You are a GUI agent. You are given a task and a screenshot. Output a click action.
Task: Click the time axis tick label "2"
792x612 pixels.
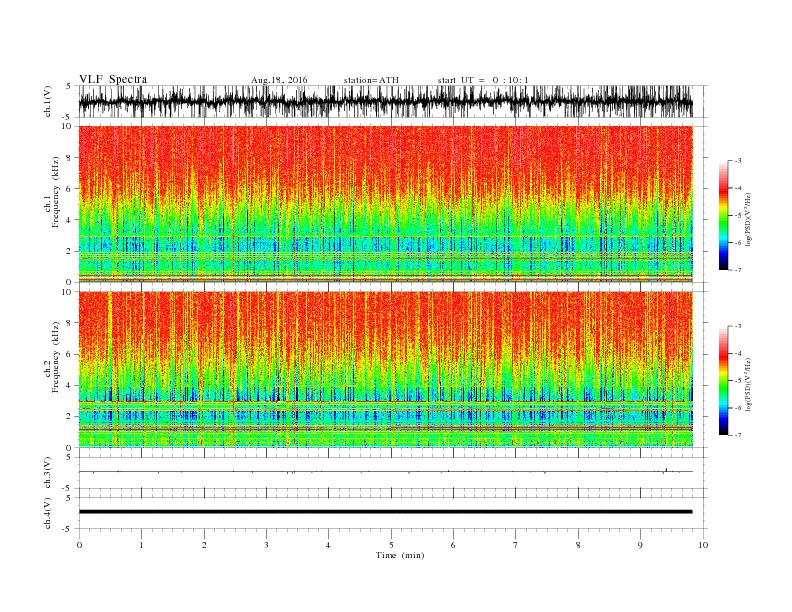click(204, 545)
